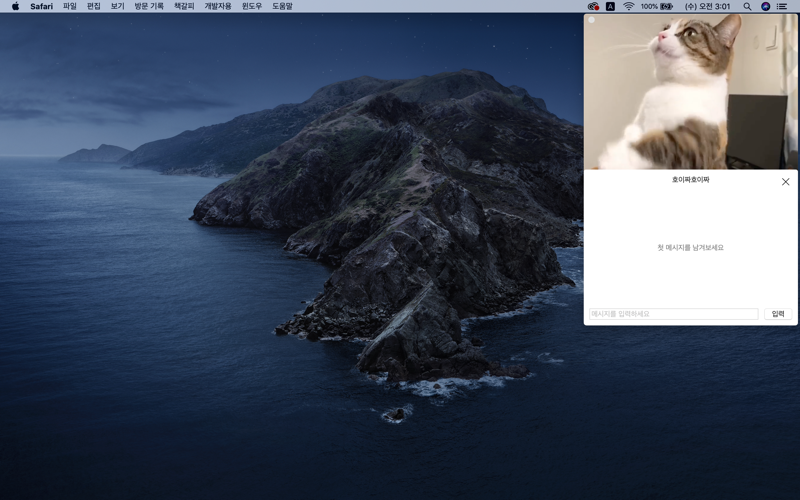The width and height of the screenshot is (800, 500).
Task: Open the 책갈피 menu
Action: 184,6
